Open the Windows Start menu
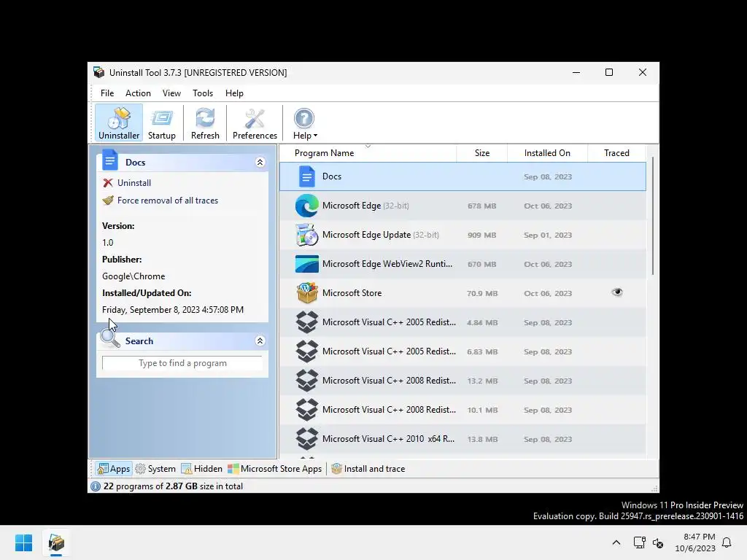 23,542
